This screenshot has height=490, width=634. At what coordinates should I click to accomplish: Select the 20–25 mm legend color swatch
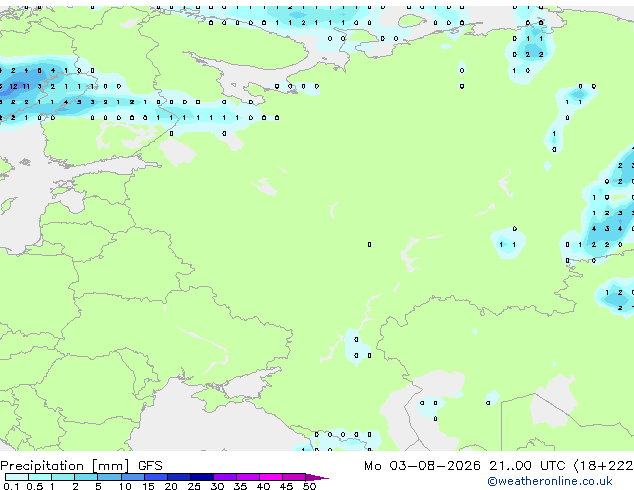pyautogui.click(x=179, y=477)
